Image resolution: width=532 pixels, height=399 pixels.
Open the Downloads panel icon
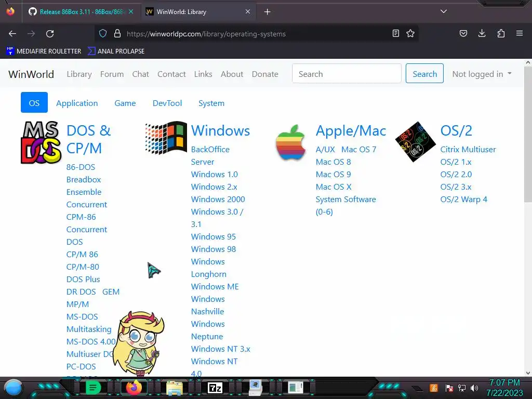point(482,34)
